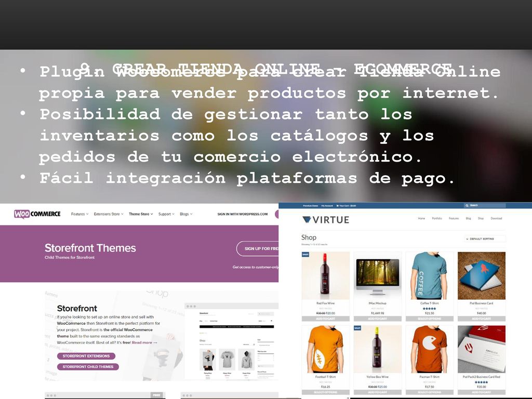Viewport: 532px width, 399px height.
Task: Add Psd Pack2 Business Card Red to cart
Action: pyautogui.click(x=482, y=392)
